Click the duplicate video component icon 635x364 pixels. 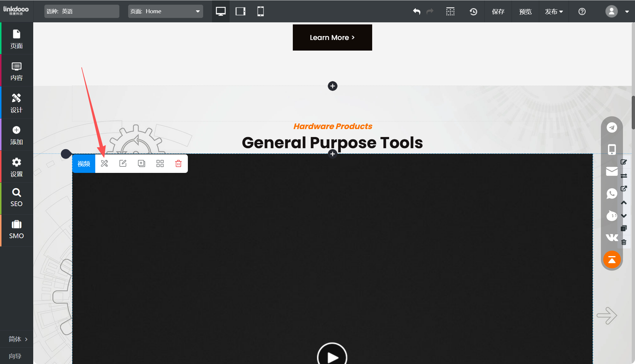pos(141,163)
